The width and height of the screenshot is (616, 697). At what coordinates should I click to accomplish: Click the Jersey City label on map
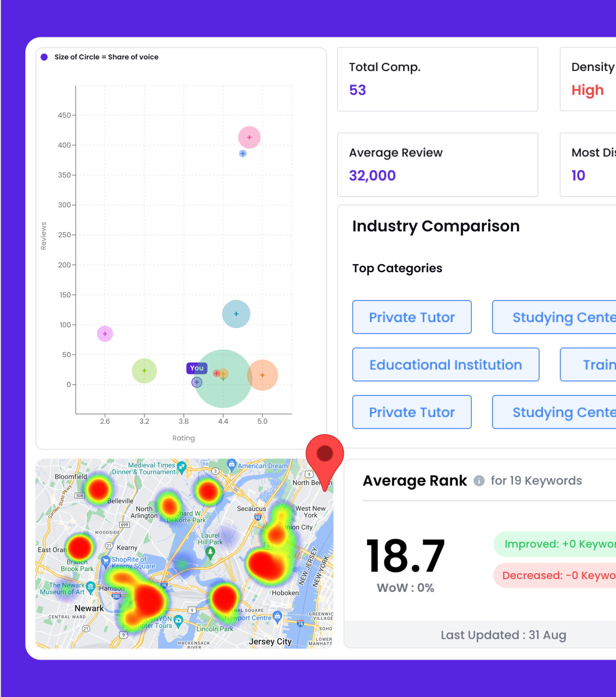[x=270, y=641]
